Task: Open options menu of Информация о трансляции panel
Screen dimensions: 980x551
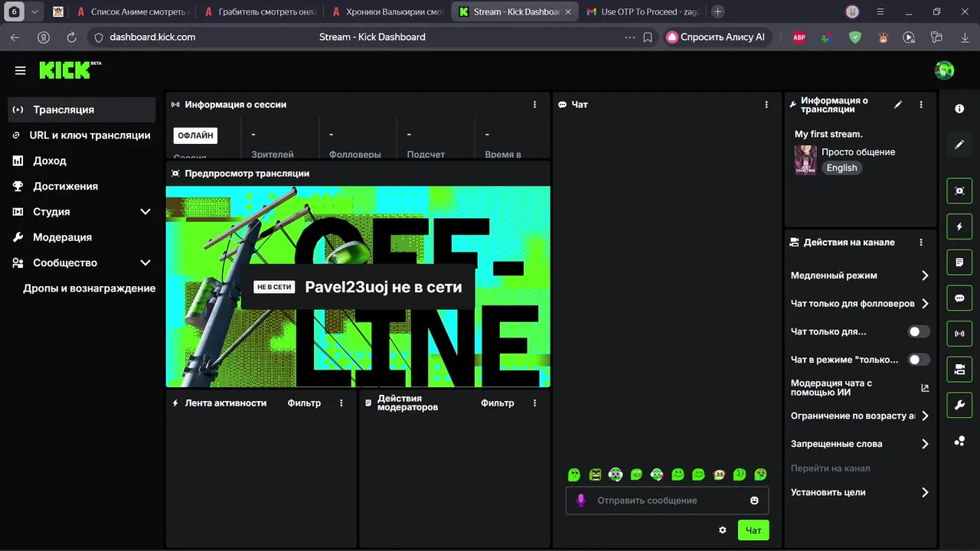Action: pyautogui.click(x=921, y=105)
